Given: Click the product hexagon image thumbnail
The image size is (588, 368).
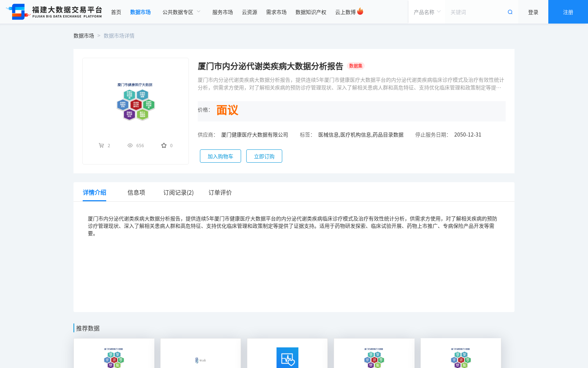Looking at the screenshot, I should click(x=136, y=102).
